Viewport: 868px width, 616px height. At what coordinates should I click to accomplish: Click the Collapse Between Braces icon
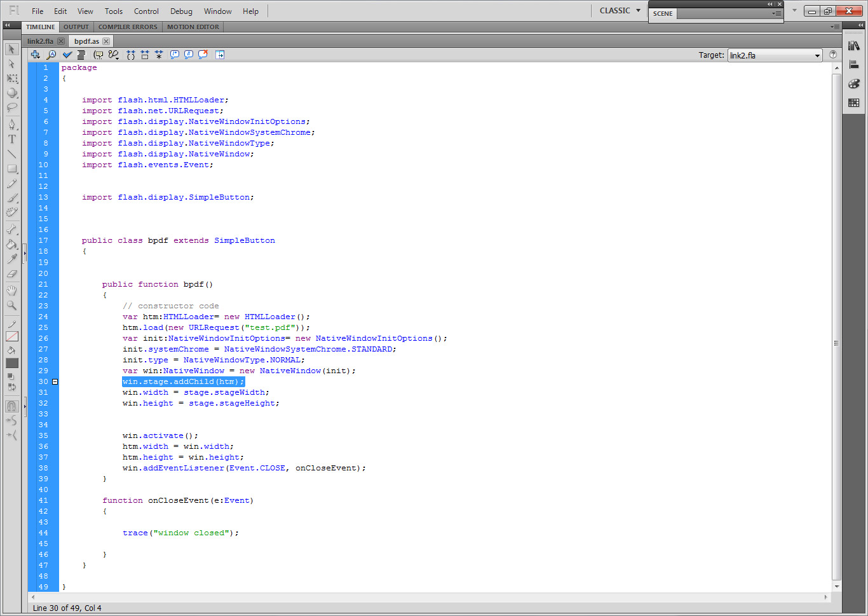point(130,55)
